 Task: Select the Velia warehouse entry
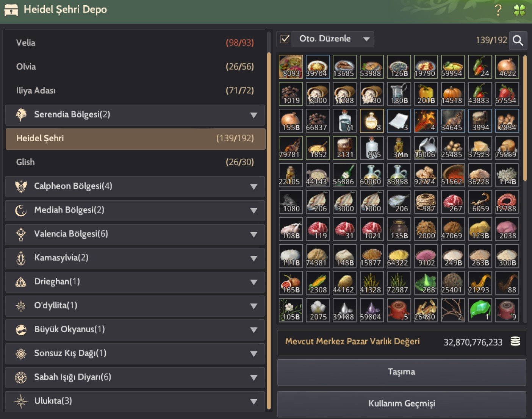tap(135, 43)
